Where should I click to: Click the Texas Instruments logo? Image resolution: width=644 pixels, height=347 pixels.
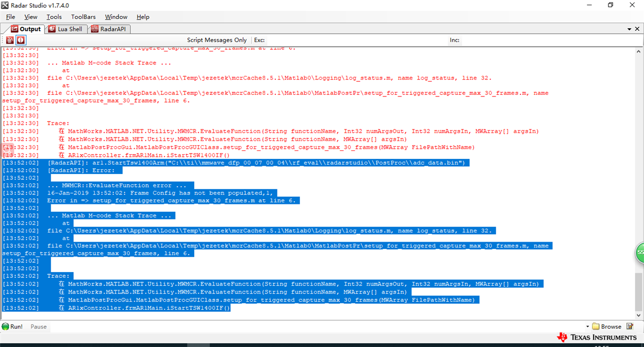point(597,337)
